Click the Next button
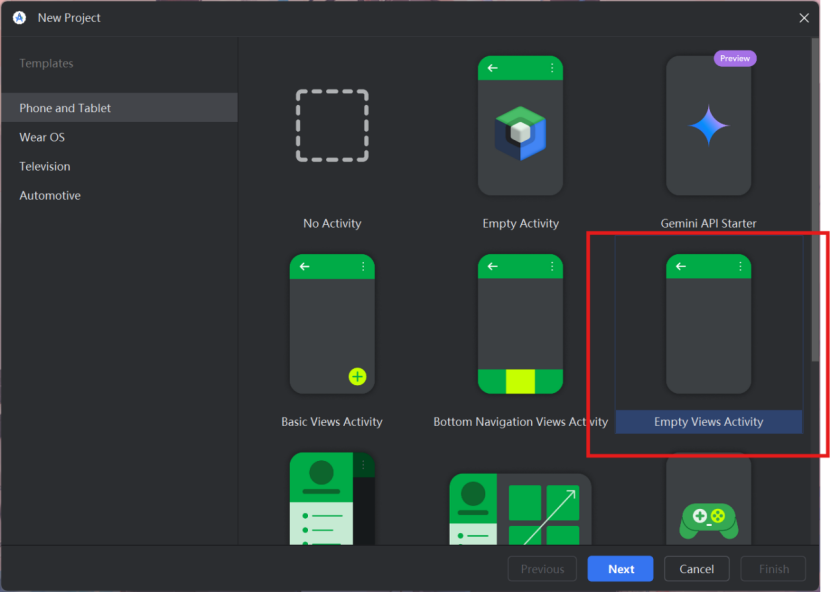Screen dimensions: 830x592 [620, 569]
